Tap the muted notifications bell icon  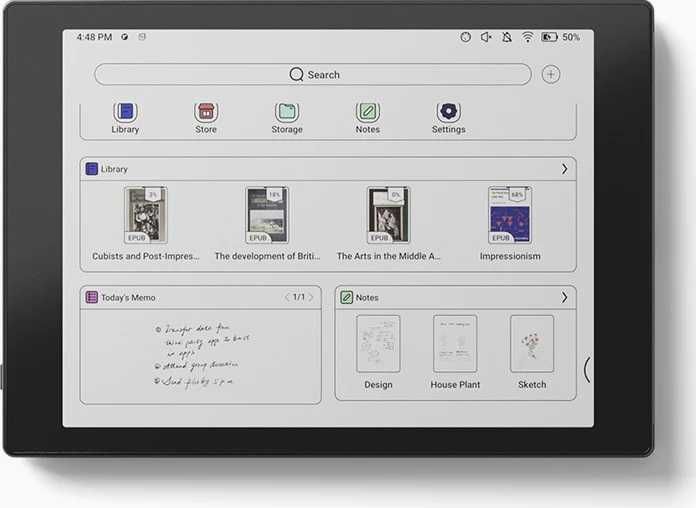pyautogui.click(x=506, y=37)
